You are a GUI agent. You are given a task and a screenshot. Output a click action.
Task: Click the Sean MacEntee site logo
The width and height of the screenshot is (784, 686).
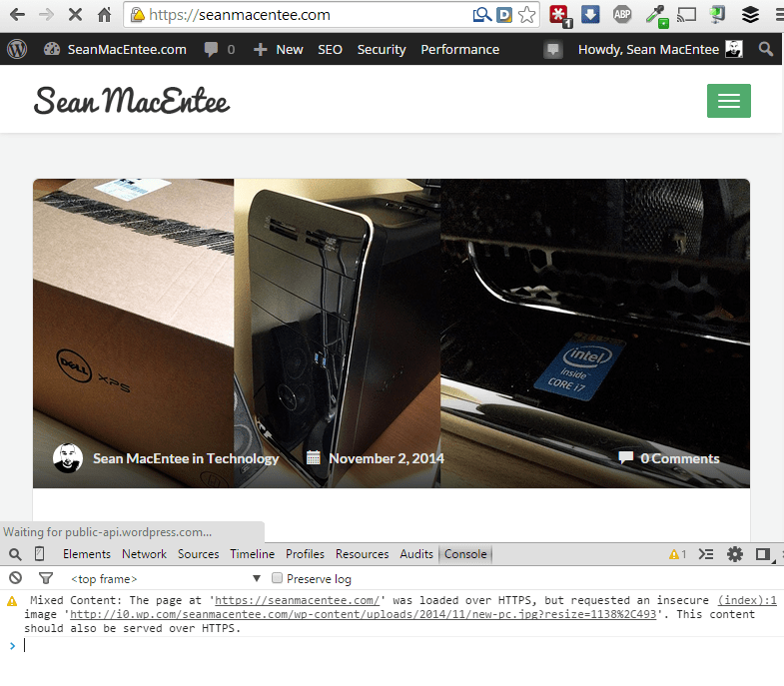(x=132, y=101)
